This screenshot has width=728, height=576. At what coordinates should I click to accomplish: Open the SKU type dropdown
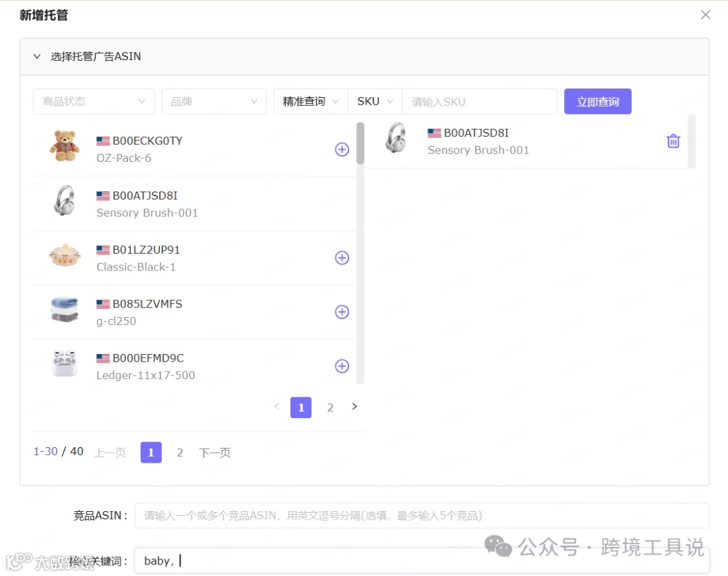375,101
